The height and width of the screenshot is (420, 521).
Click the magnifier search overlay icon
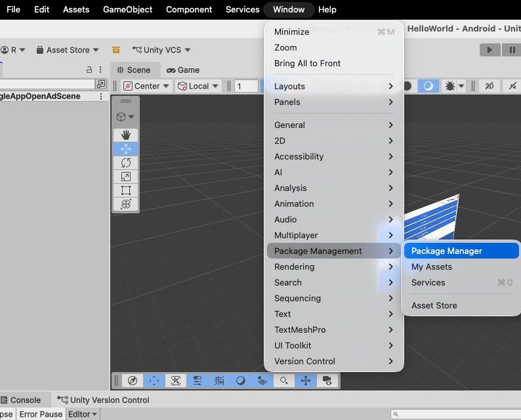click(283, 381)
